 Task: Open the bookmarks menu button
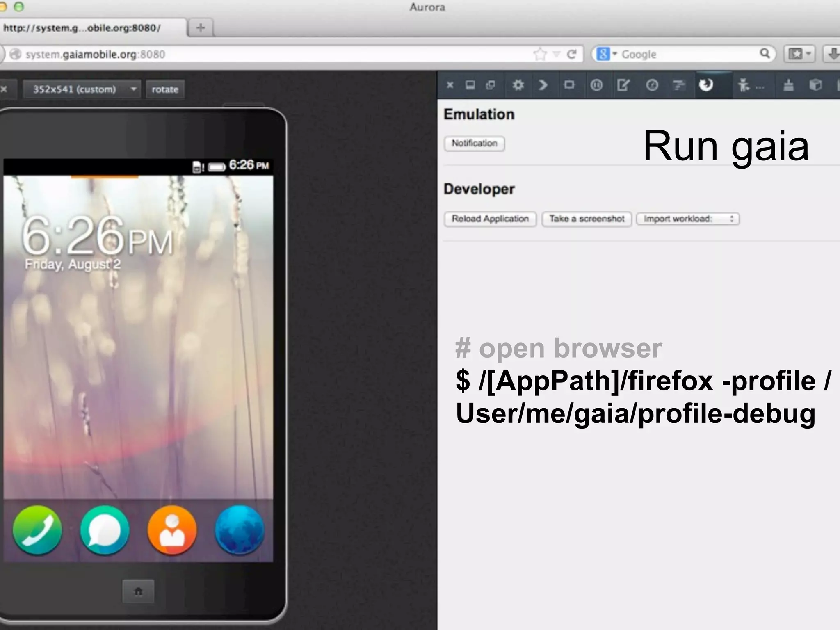(x=799, y=54)
